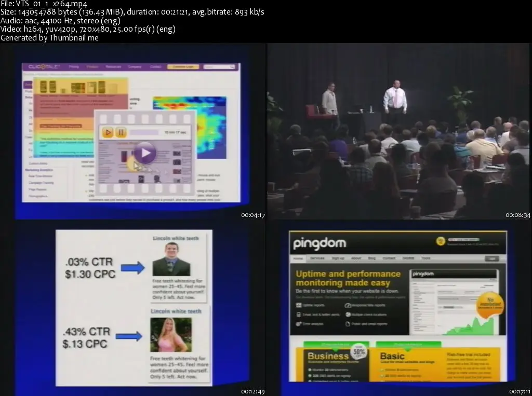The width and height of the screenshot is (532, 396).
Task: Click 'Be the first to know' subheading
Action: coord(347,291)
